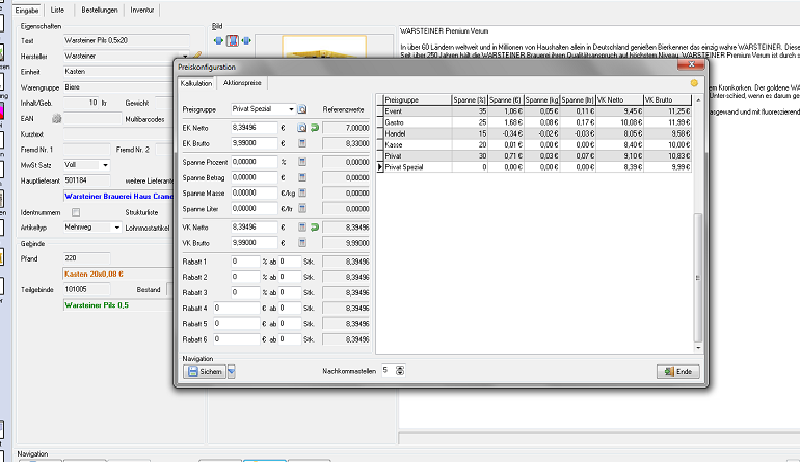Click the Hauptlieferant field 501184
The image size is (800, 462).
click(86, 181)
